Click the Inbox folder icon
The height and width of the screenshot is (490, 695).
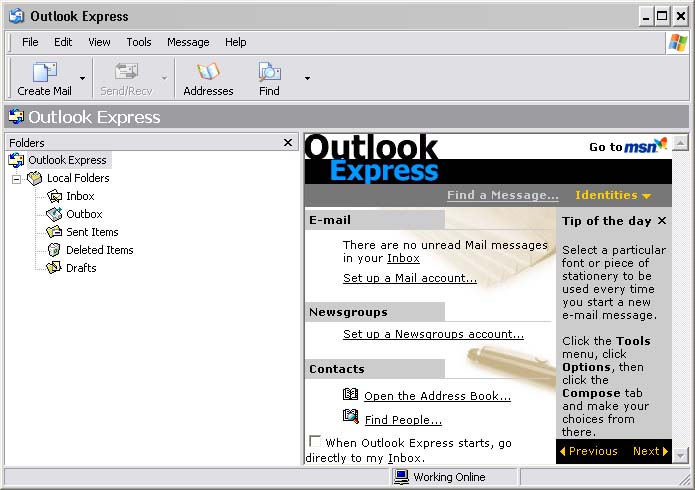click(x=55, y=196)
